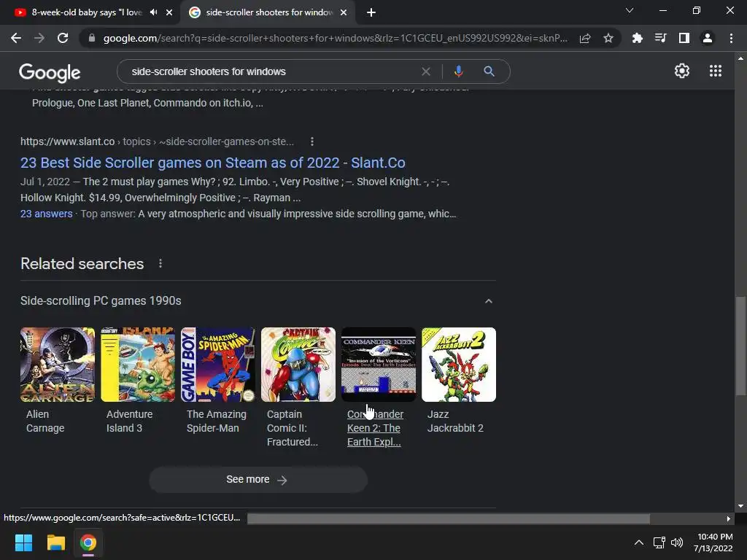Screen dimensions: 747x560
Task: Open the Alien Carnage text link
Action: click(x=45, y=421)
